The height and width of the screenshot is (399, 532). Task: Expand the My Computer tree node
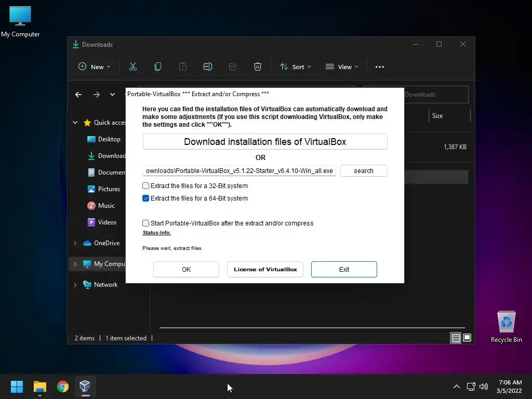point(75,264)
